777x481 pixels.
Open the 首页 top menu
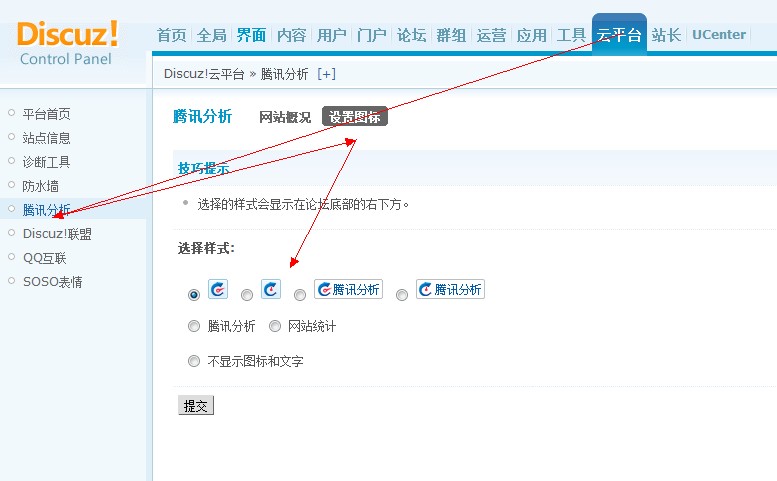[171, 35]
